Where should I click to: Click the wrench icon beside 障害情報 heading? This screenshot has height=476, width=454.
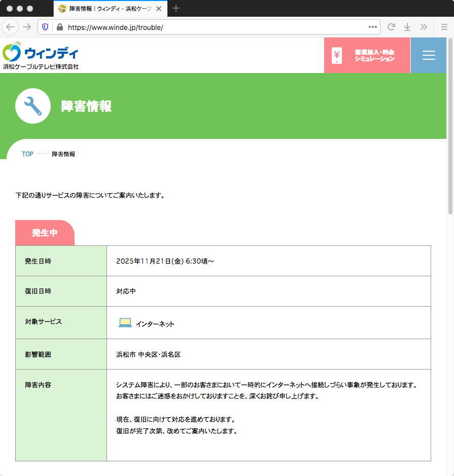click(x=33, y=106)
